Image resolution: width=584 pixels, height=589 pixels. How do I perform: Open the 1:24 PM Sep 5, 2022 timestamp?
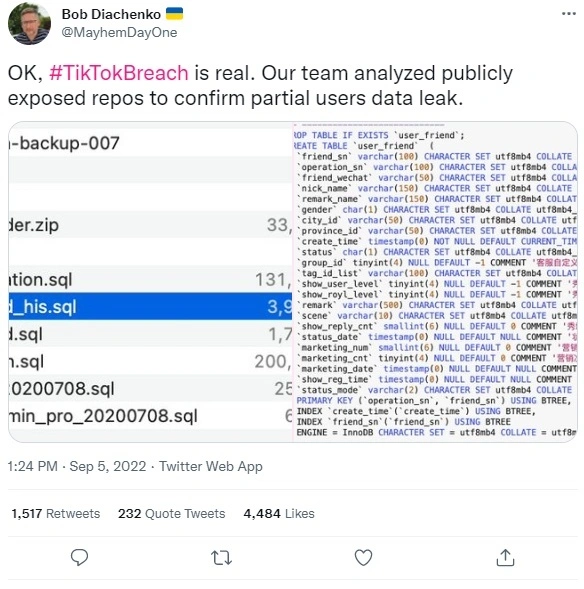[x=77, y=466]
